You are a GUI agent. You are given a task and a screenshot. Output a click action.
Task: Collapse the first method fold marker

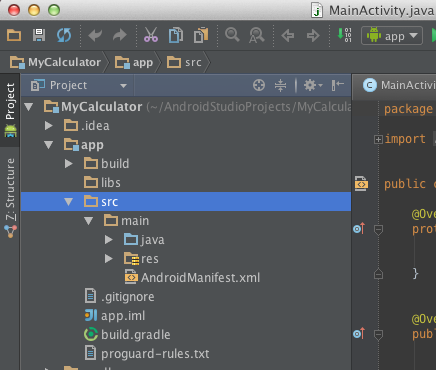[x=378, y=230]
